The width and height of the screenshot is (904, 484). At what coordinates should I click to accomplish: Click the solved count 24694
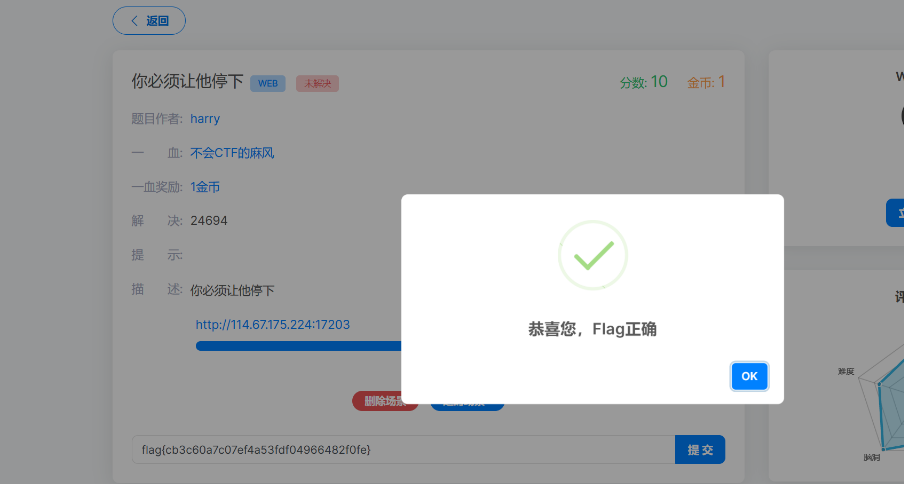click(209, 221)
